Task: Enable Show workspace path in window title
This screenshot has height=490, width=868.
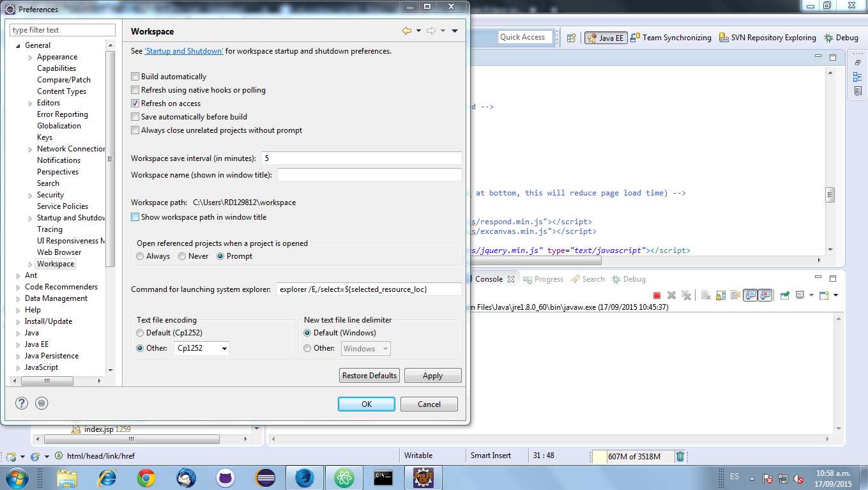Action: (135, 217)
